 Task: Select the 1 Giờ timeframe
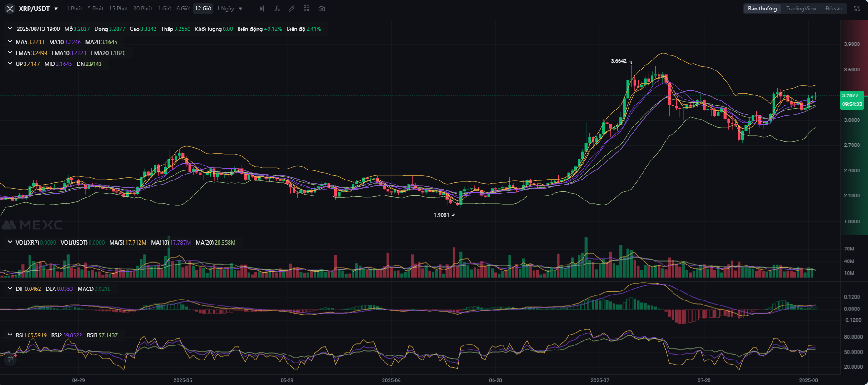click(164, 9)
